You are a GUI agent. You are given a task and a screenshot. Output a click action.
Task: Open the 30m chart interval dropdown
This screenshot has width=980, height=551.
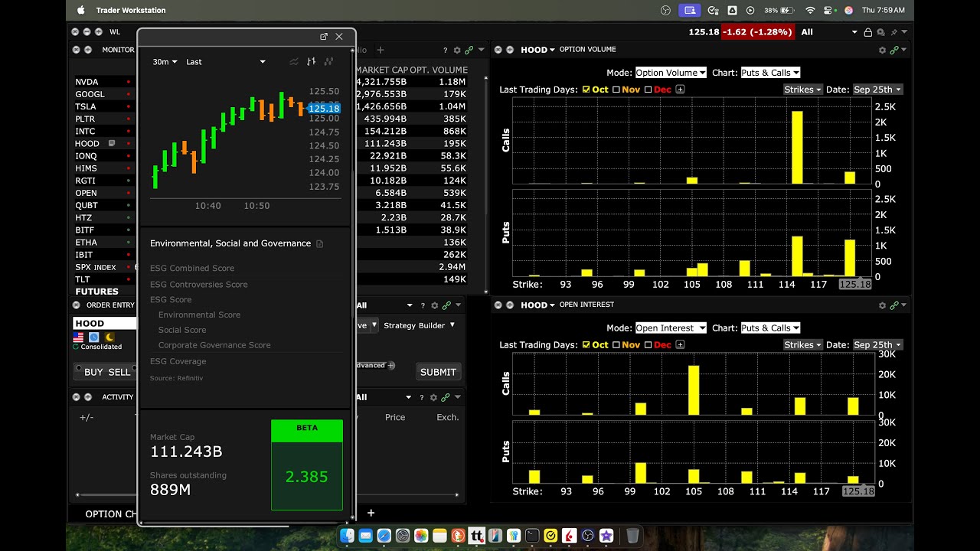click(165, 62)
